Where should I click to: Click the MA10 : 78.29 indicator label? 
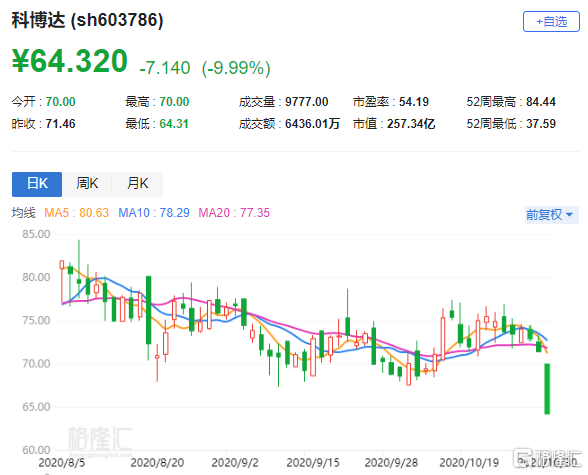pyautogui.click(x=154, y=213)
